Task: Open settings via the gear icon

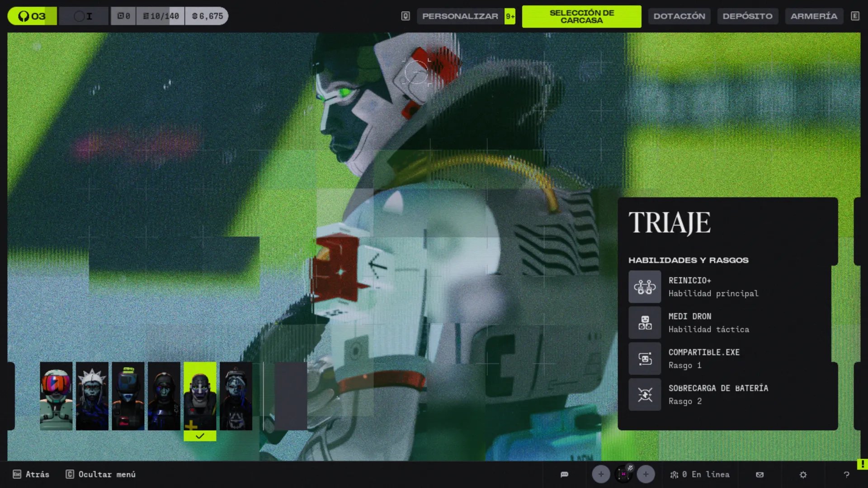Action: [x=803, y=474]
